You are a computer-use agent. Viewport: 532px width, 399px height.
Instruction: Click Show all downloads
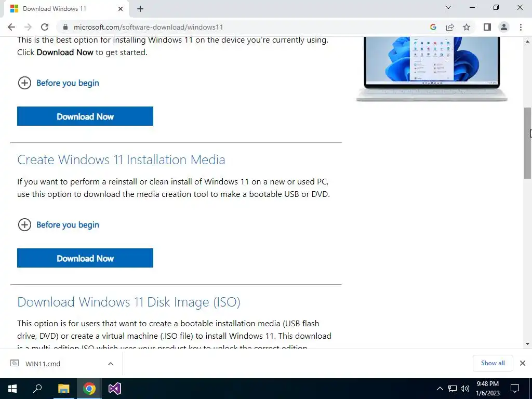(x=493, y=363)
